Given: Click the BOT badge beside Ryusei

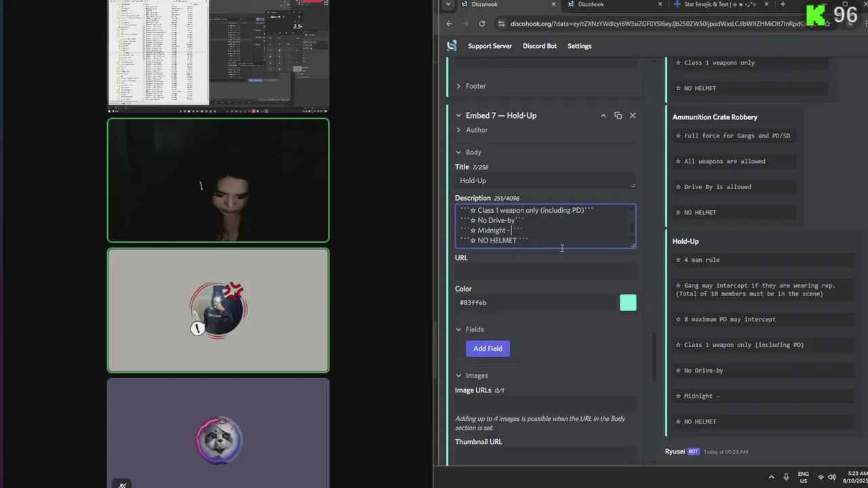Looking at the screenshot, I should coord(693,451).
